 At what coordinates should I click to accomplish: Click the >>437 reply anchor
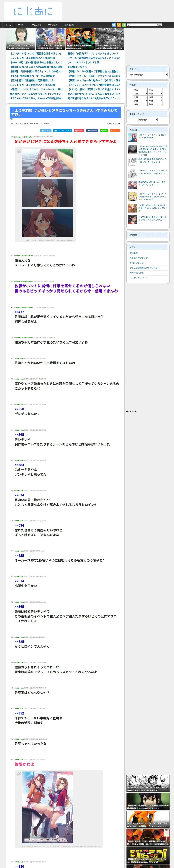tap(19, 312)
